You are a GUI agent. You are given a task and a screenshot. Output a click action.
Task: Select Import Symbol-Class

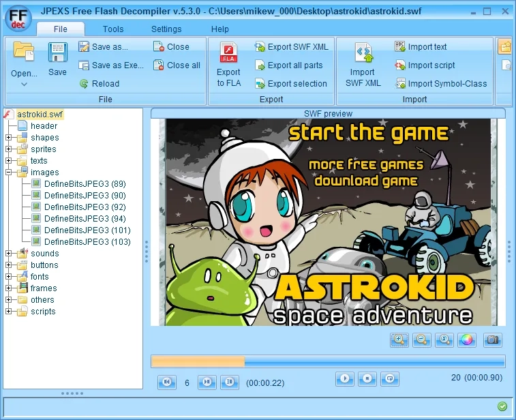point(441,84)
